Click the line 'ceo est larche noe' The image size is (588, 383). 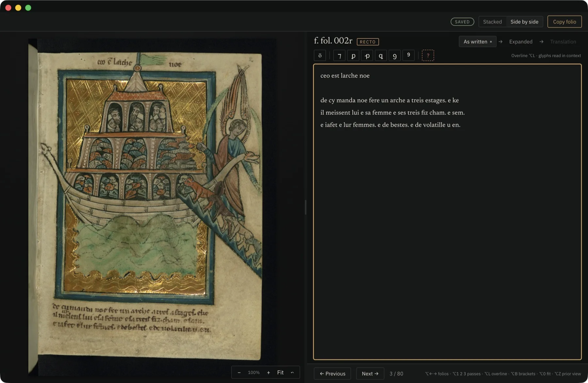(x=345, y=75)
